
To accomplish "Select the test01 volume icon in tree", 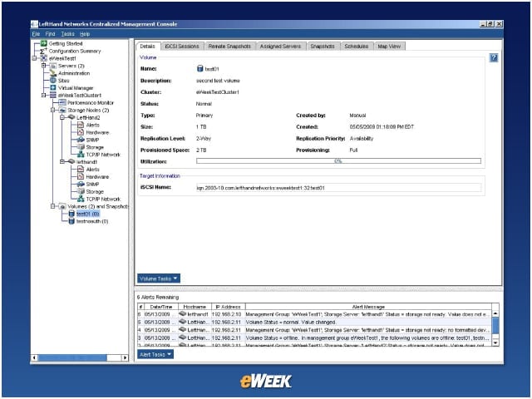I will click(71, 214).
